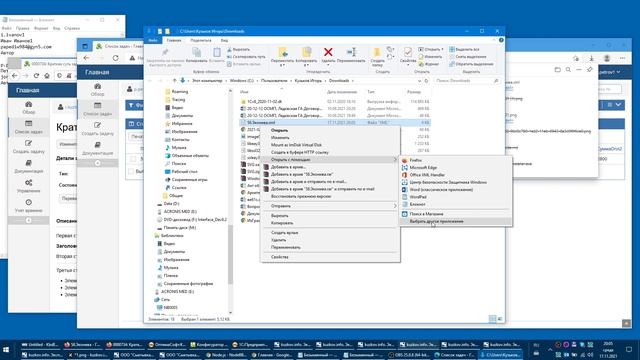Click 'Открыть с помощью' context menu entry
This screenshot has height=360, width=640.
click(330, 160)
